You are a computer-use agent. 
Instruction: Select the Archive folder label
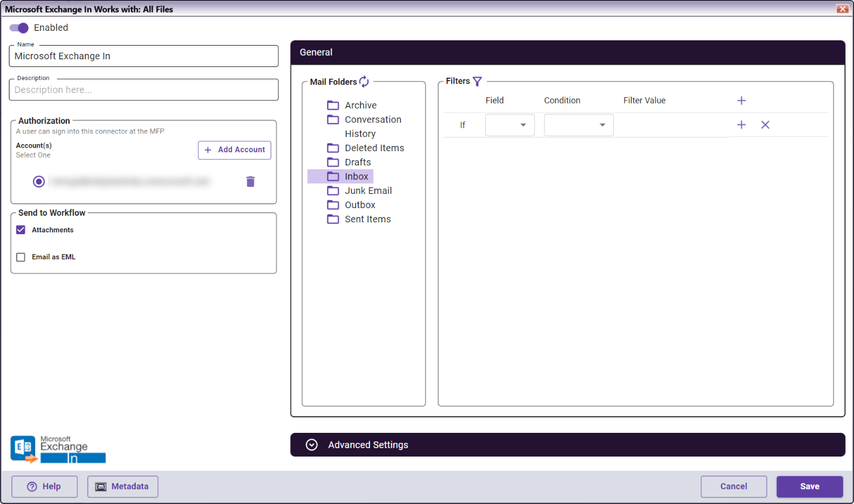click(361, 105)
